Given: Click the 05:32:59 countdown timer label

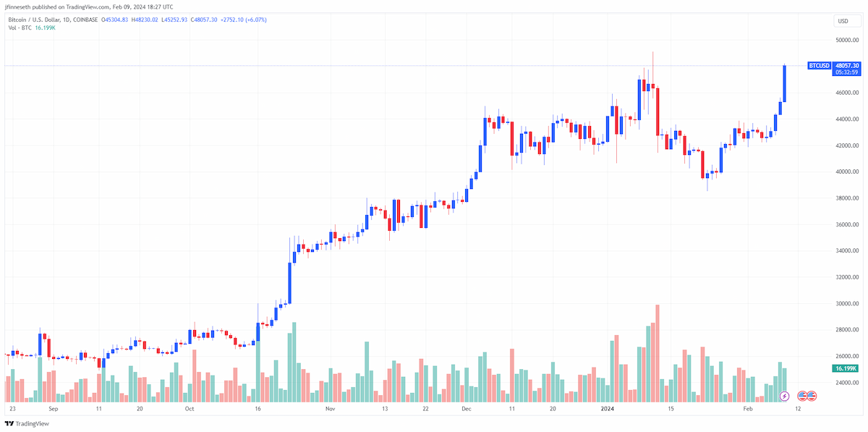Looking at the screenshot, I should point(847,72).
